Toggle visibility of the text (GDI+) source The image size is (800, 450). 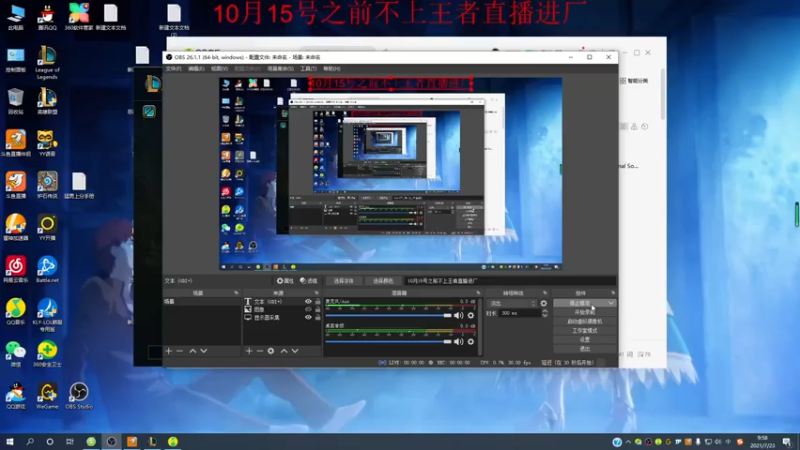[x=308, y=302]
